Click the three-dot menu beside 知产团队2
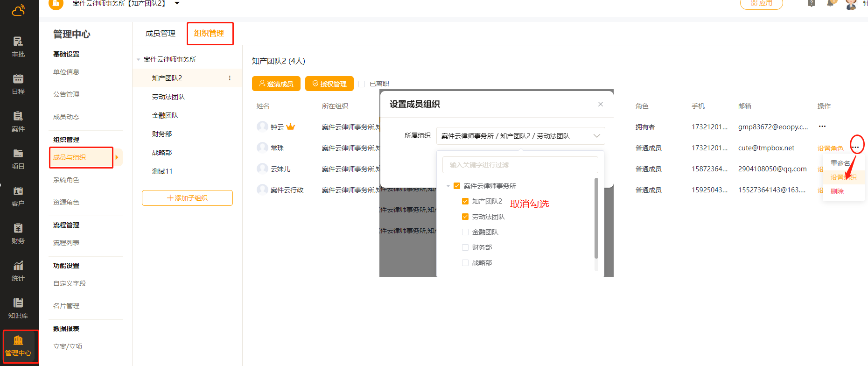Image resolution: width=868 pixels, height=366 pixels. pos(230,78)
